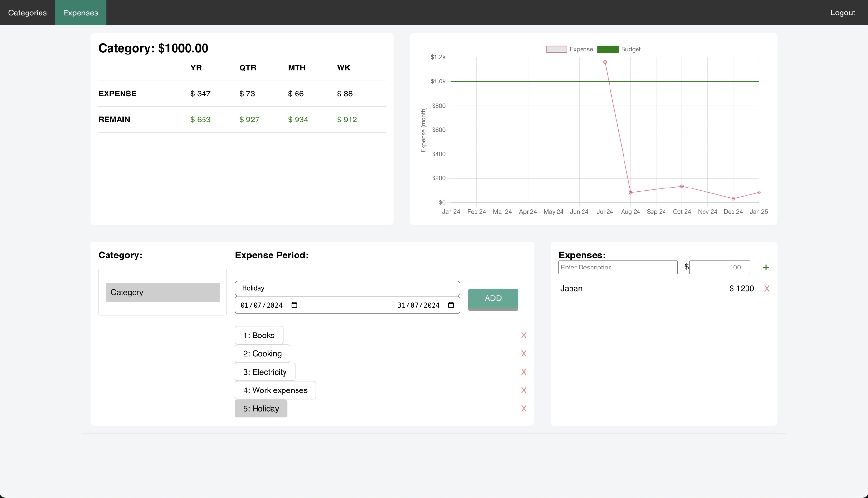Select the 1: Books period
Viewport: 868px width, 498px height.
click(x=259, y=336)
